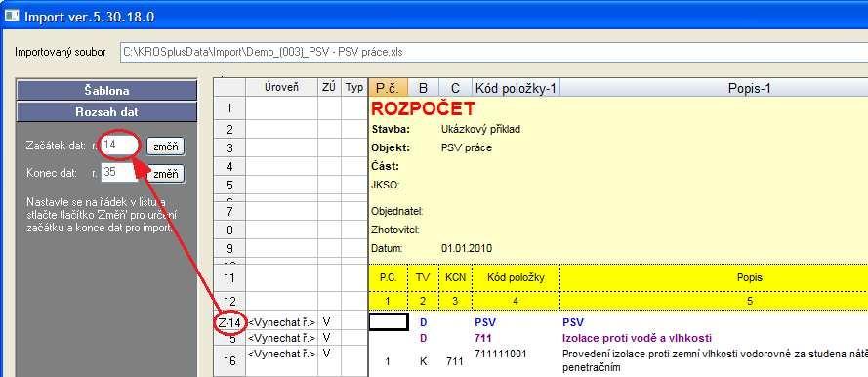Click the purple 711 code cell

(482, 338)
